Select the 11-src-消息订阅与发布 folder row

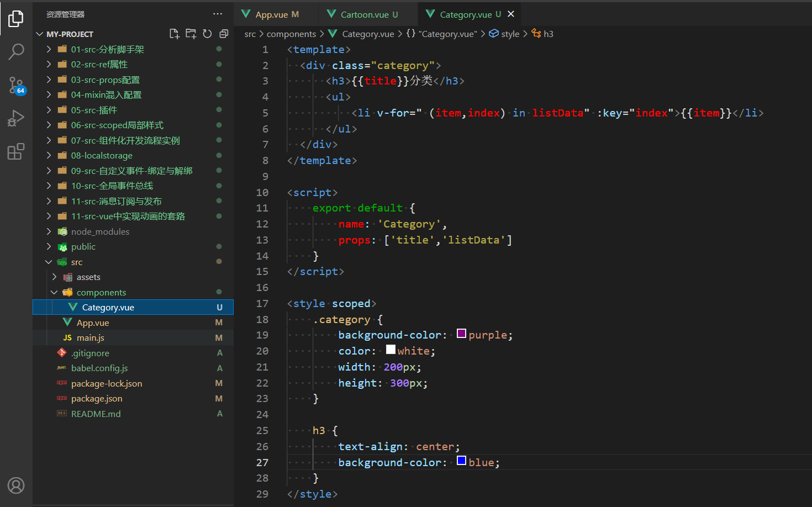point(133,201)
